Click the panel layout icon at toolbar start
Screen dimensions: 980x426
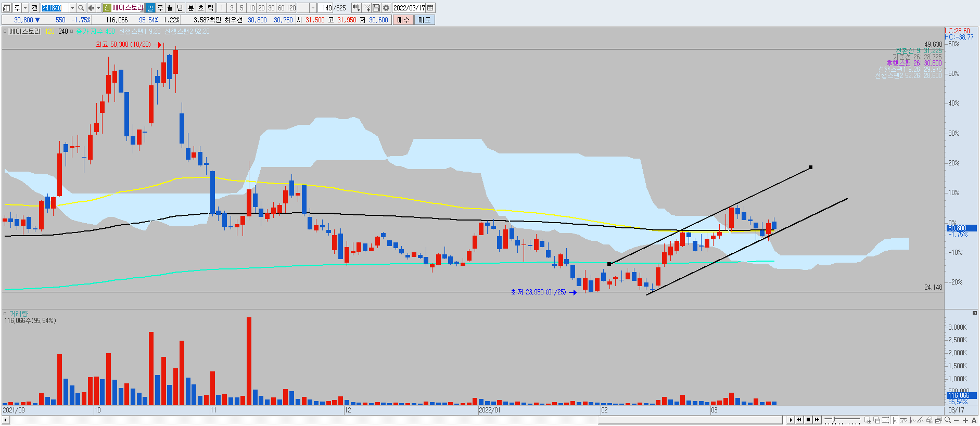point(7,8)
